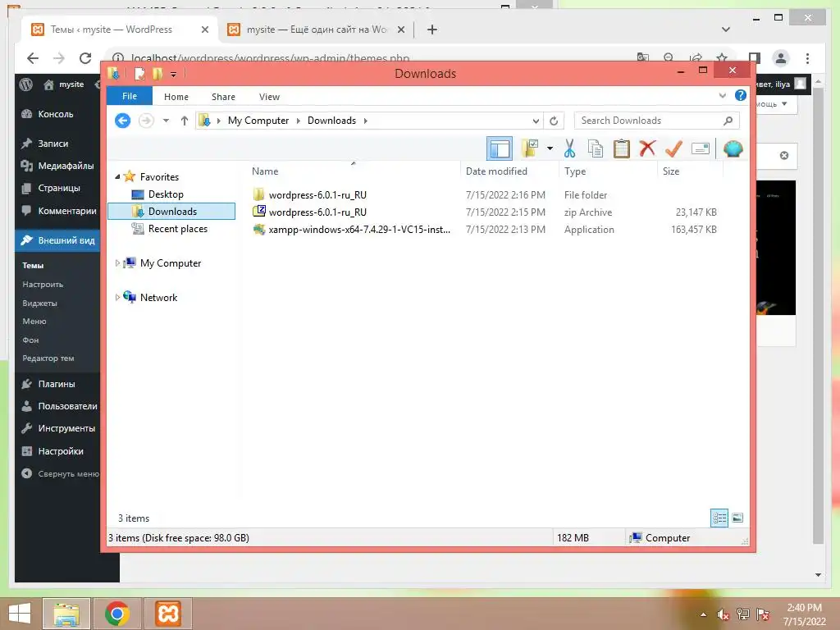Click the Paste clipboard icon

click(622, 148)
